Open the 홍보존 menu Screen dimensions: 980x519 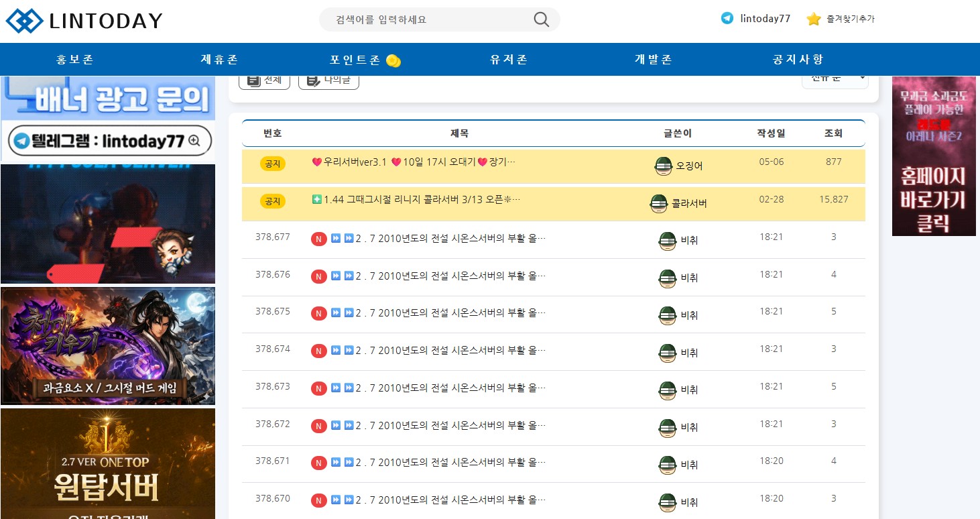[x=75, y=60]
